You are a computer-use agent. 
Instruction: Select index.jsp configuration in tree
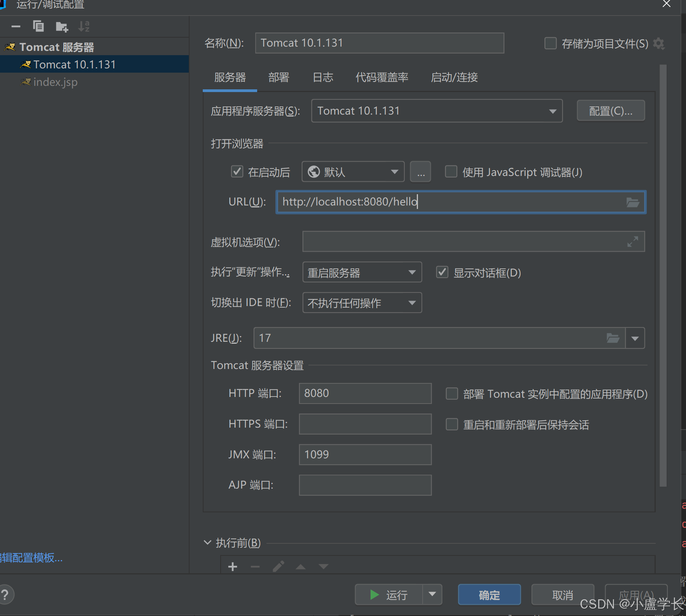click(94, 82)
